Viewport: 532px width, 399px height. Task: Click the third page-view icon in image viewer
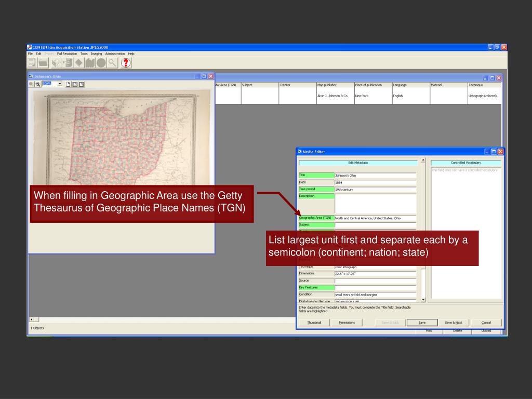click(x=82, y=84)
